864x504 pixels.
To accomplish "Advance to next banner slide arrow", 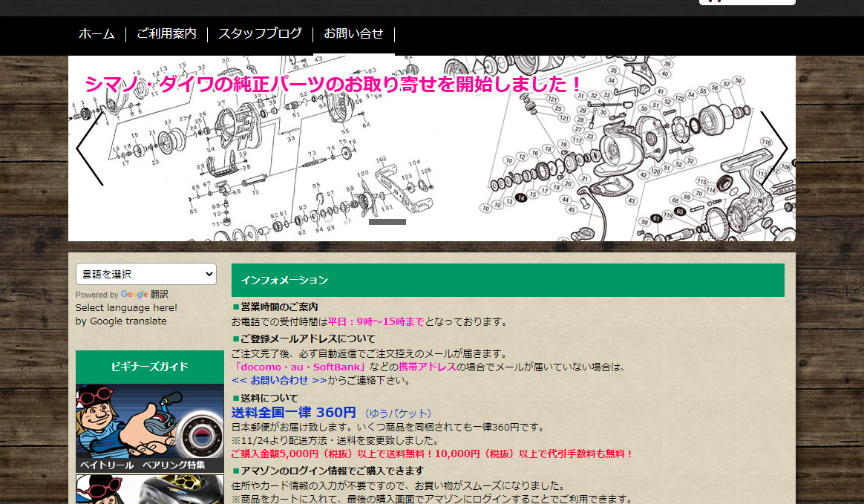I will [x=774, y=148].
